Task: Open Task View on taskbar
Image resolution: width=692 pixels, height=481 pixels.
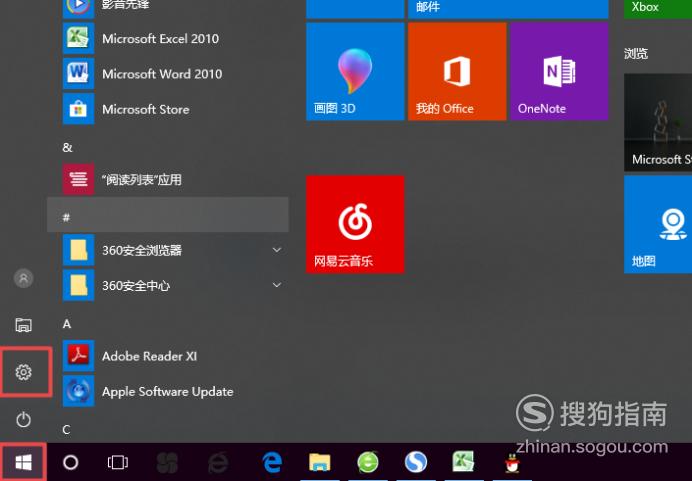Action: [118, 462]
